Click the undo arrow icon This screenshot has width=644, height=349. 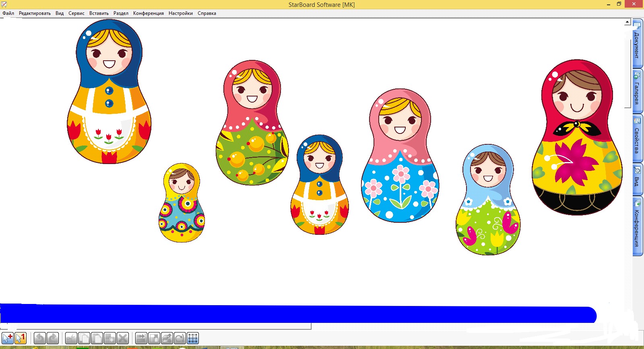[40, 338]
